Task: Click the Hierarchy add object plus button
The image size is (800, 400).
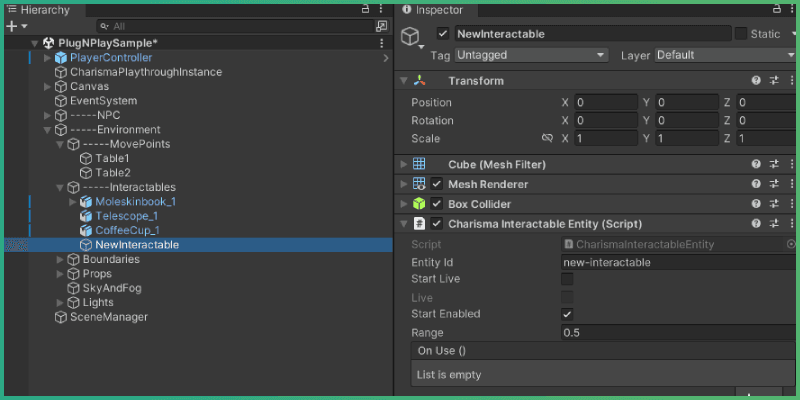Action: tap(11, 26)
